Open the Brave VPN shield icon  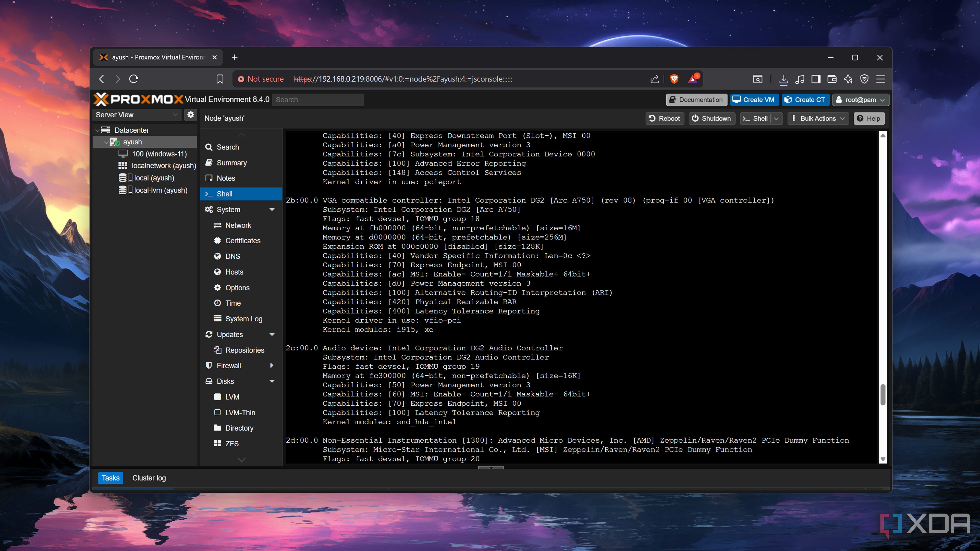pos(864,79)
